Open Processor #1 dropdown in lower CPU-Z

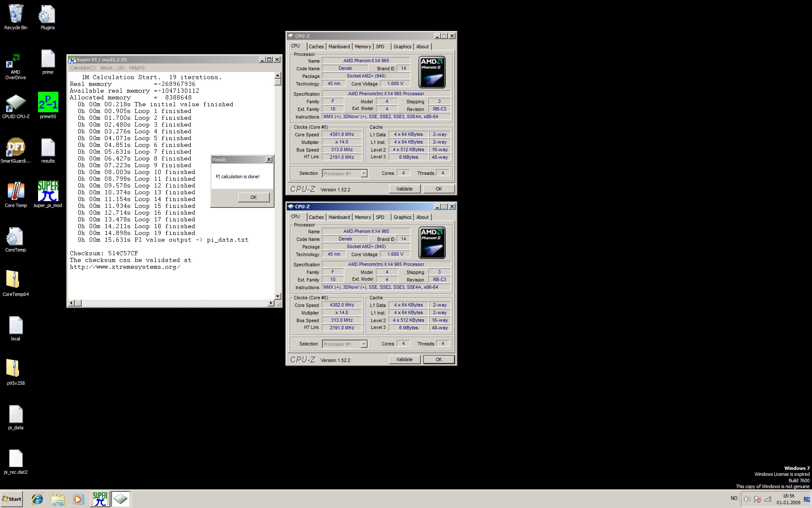point(345,344)
